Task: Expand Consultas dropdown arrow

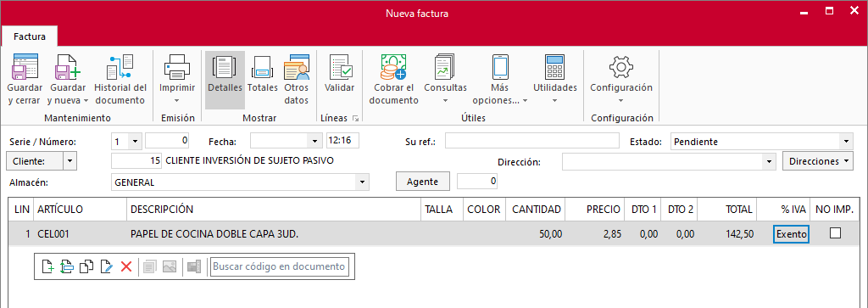Action: [445, 101]
